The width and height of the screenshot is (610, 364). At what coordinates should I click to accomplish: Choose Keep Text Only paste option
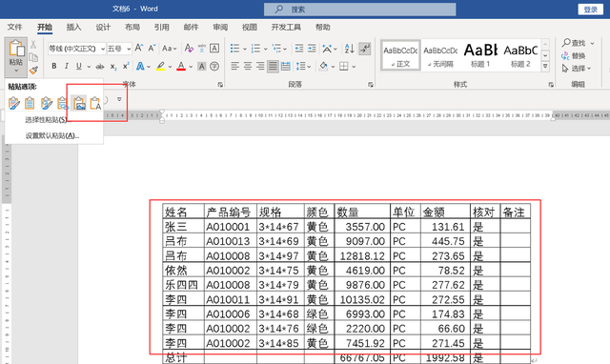(x=95, y=104)
